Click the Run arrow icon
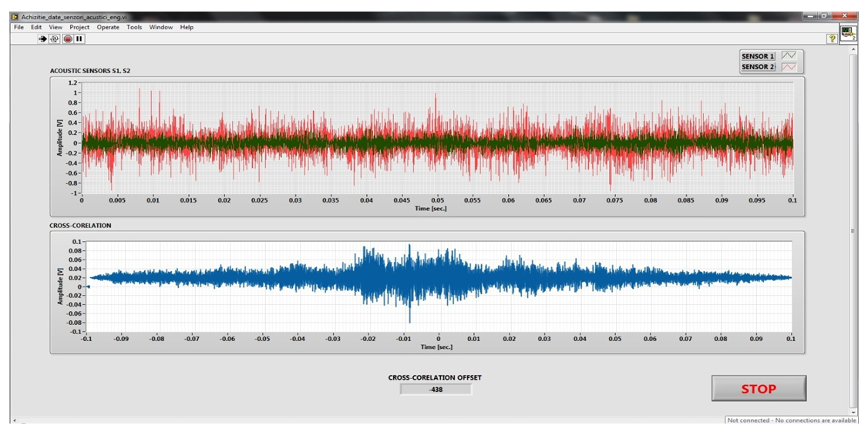868x432 pixels. (43, 39)
